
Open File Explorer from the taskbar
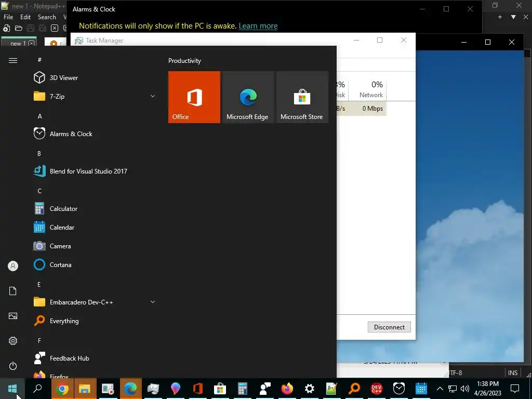click(85, 389)
